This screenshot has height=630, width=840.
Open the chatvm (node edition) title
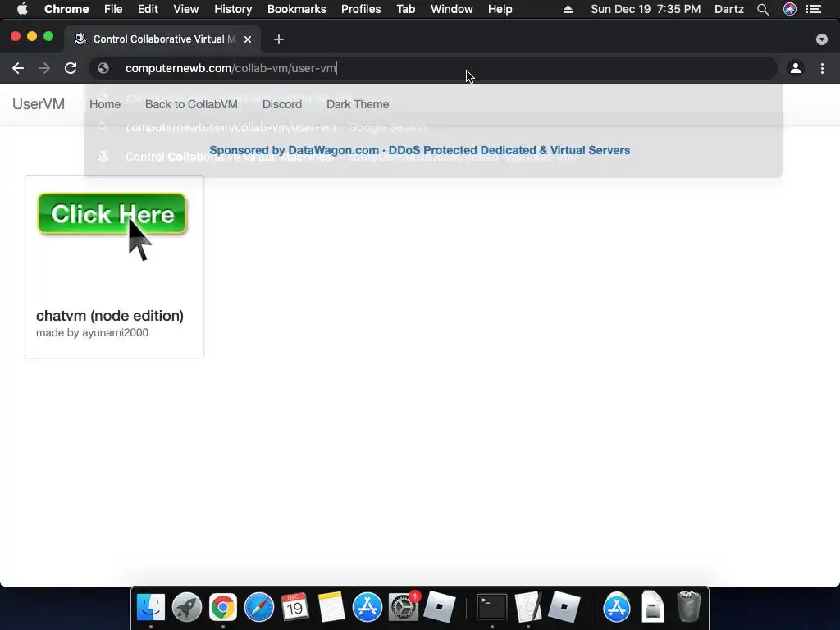pyautogui.click(x=110, y=316)
